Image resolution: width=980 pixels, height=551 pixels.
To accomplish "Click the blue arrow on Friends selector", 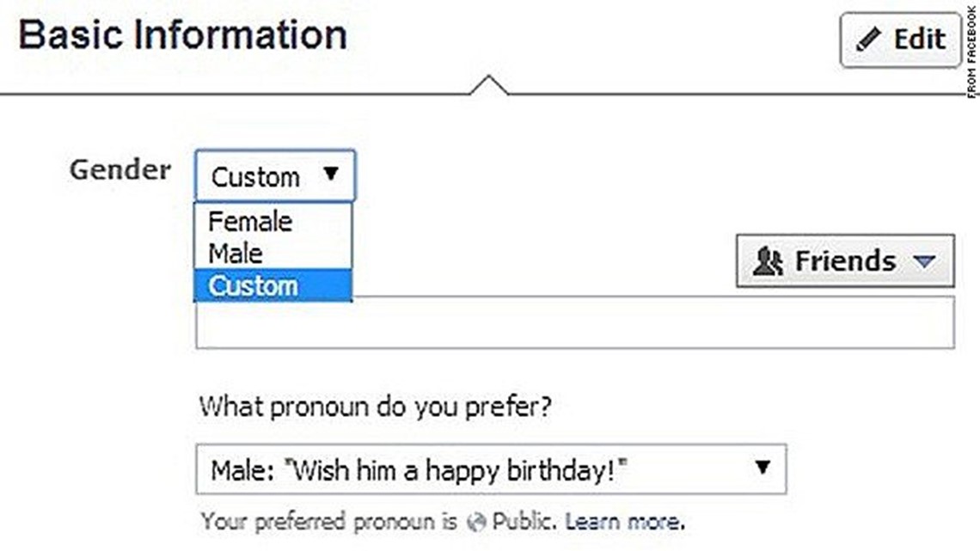I will pyautogui.click(x=924, y=261).
